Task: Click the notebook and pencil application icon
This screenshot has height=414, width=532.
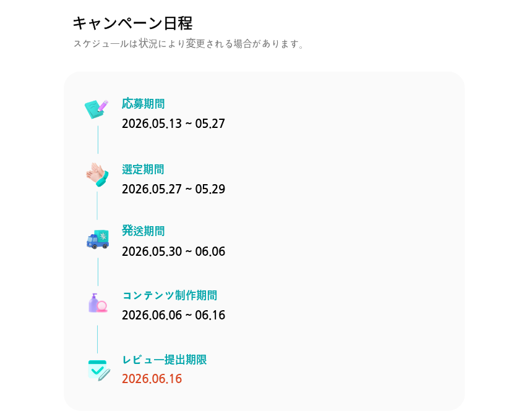Action: click(97, 109)
